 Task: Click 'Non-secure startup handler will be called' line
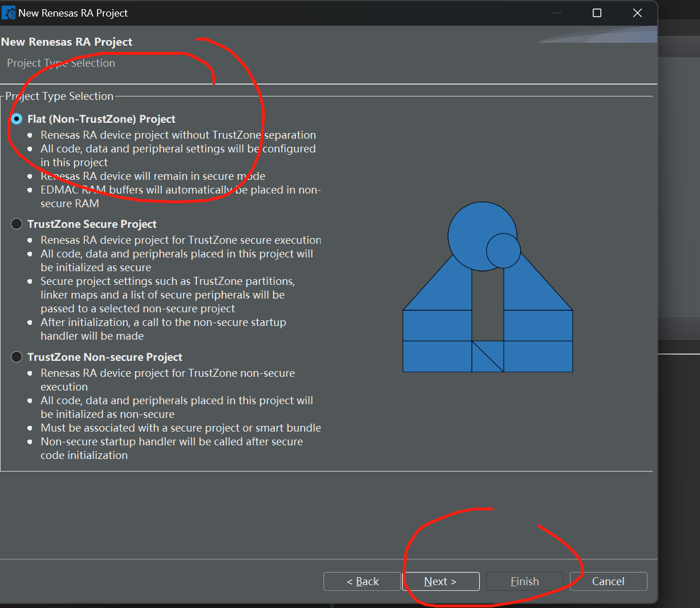click(172, 448)
